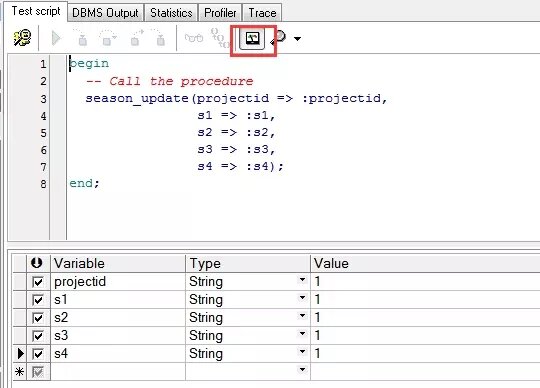Click the 's2 => :s2,' code line
540x388 pixels.
click(x=236, y=133)
